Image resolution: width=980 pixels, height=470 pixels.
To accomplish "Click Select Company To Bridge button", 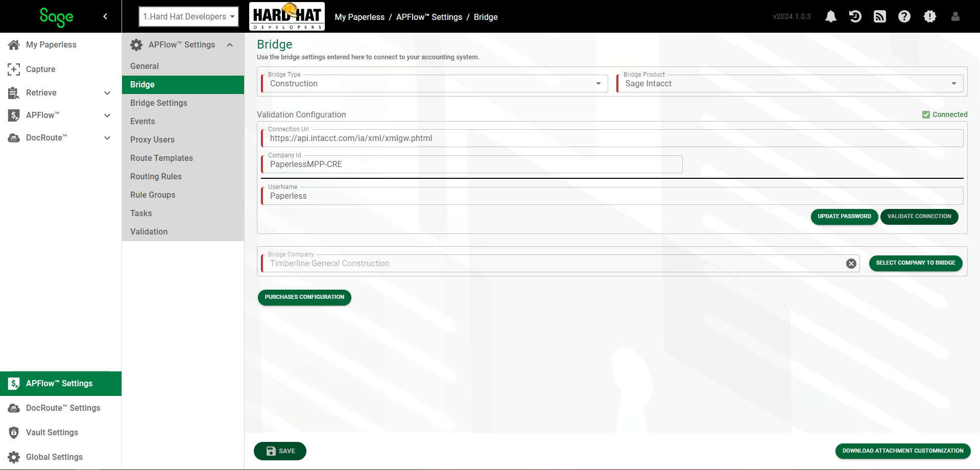I will point(916,263).
